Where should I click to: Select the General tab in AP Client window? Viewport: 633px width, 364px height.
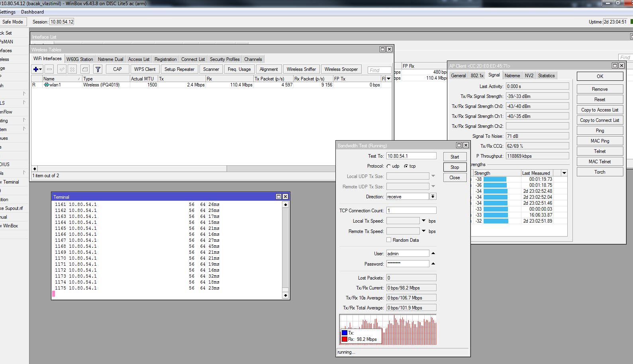click(458, 75)
